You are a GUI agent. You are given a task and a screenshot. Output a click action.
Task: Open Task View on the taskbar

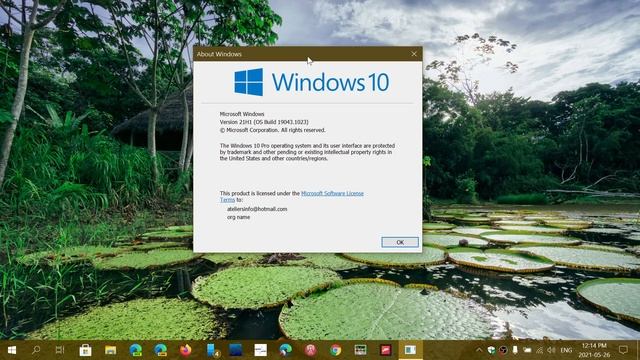point(60,350)
